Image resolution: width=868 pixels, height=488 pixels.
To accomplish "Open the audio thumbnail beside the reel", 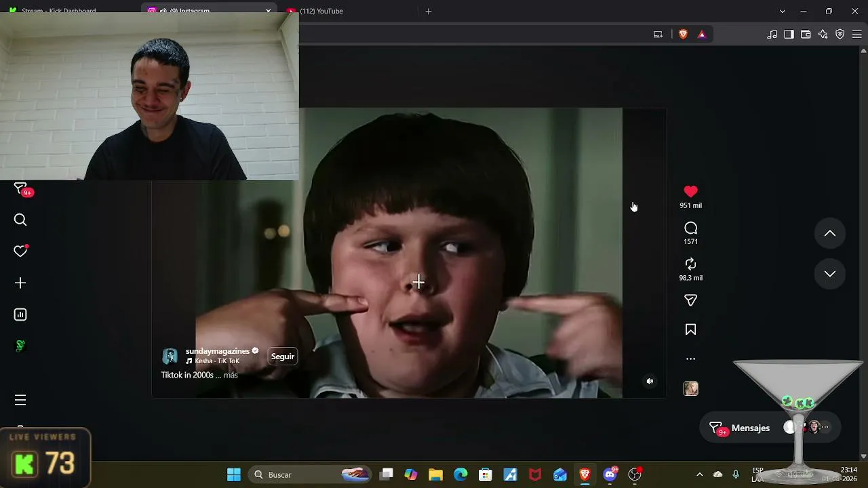I will coord(691,388).
